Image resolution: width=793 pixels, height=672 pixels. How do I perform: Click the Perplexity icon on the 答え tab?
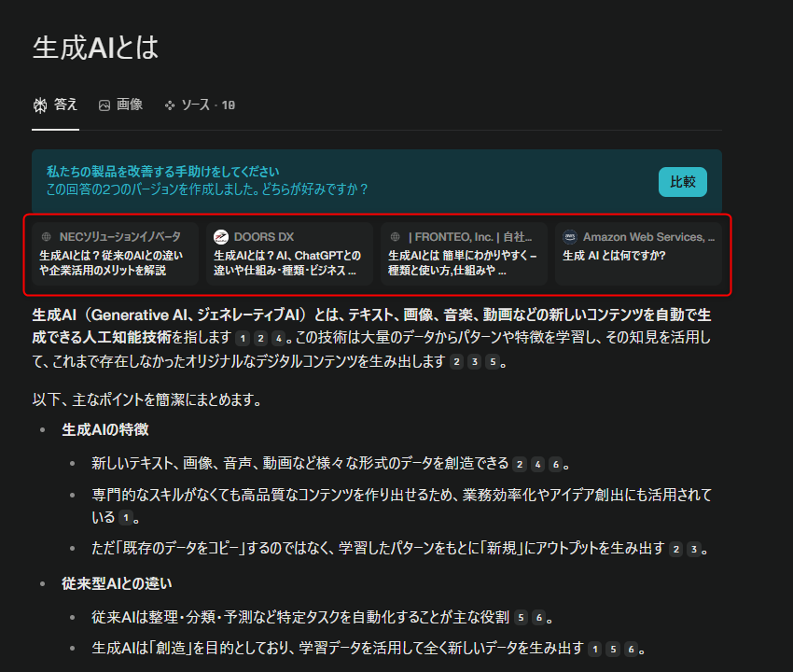(x=40, y=105)
